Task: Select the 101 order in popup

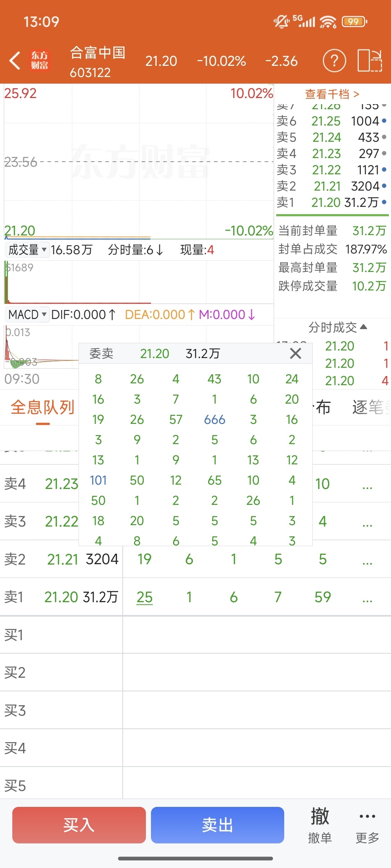Action: point(98,480)
